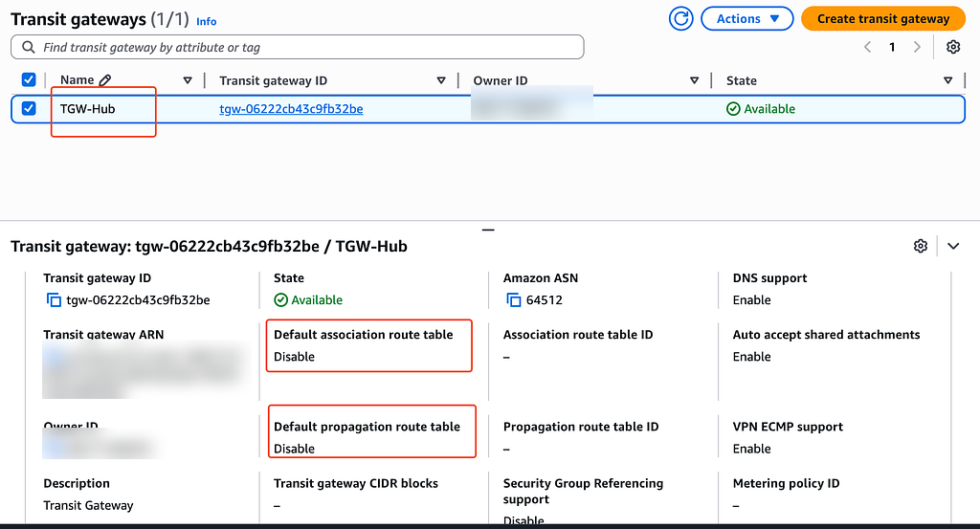Open table preferences gear icon
The height and width of the screenshot is (529, 980).
pos(953,47)
